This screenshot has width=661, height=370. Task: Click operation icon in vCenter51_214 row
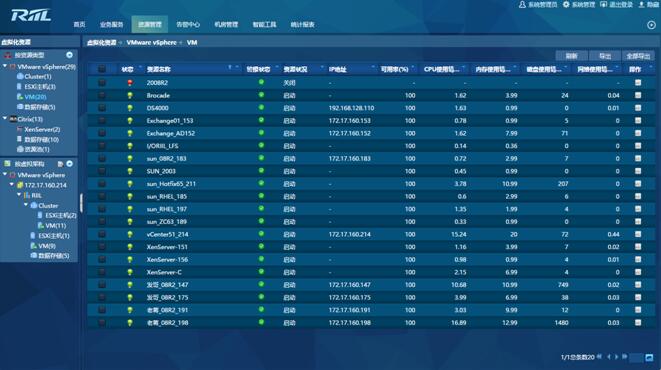pyautogui.click(x=638, y=234)
